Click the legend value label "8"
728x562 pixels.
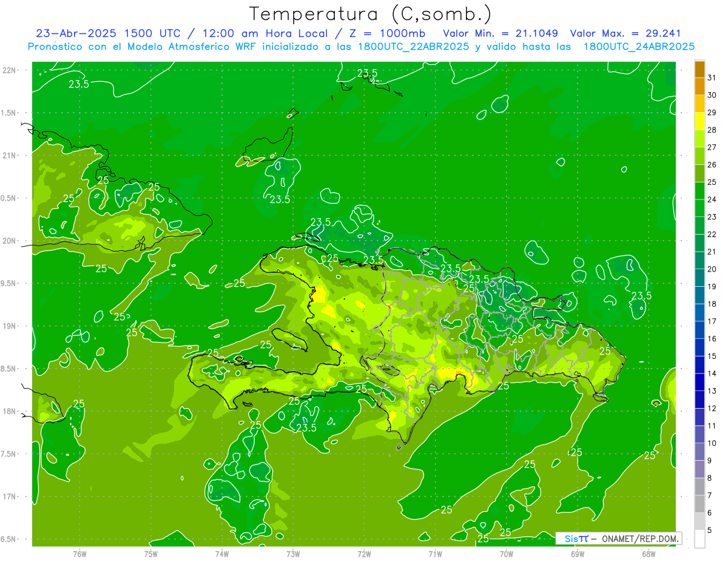(710, 478)
